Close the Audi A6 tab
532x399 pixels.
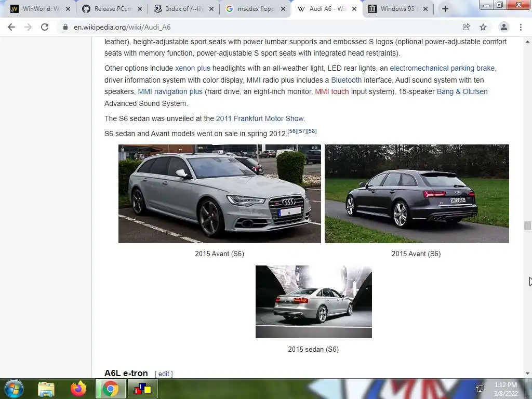pyautogui.click(x=354, y=9)
